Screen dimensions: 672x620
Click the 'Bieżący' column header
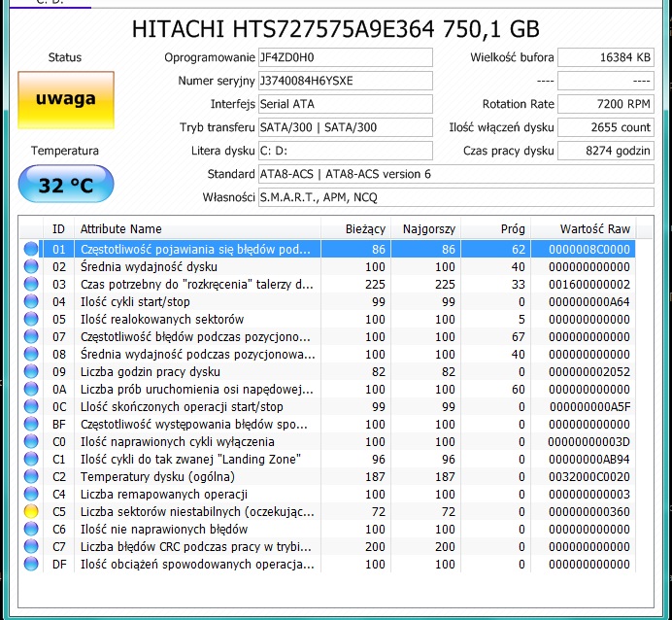click(355, 229)
